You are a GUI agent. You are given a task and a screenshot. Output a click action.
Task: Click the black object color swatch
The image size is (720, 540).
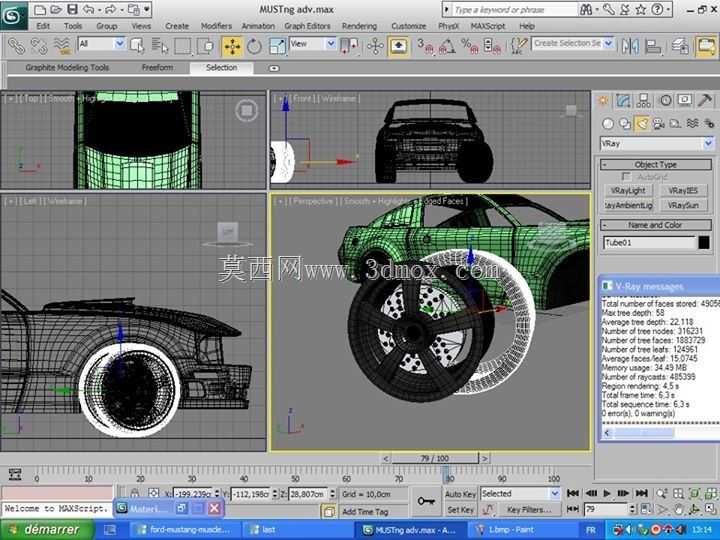point(704,242)
